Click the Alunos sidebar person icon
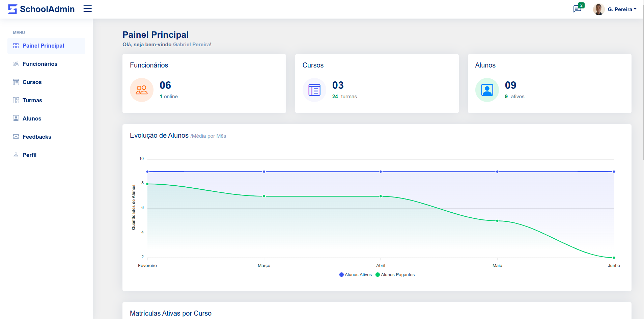The width and height of the screenshot is (644, 319). pyautogui.click(x=16, y=118)
